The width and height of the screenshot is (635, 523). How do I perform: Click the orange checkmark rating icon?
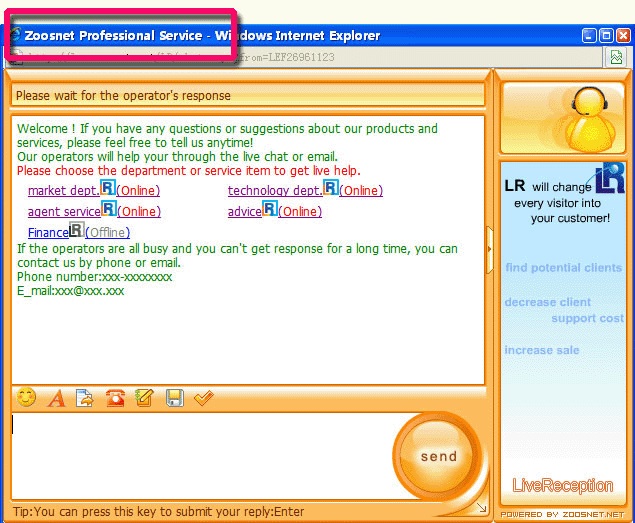coord(204,398)
